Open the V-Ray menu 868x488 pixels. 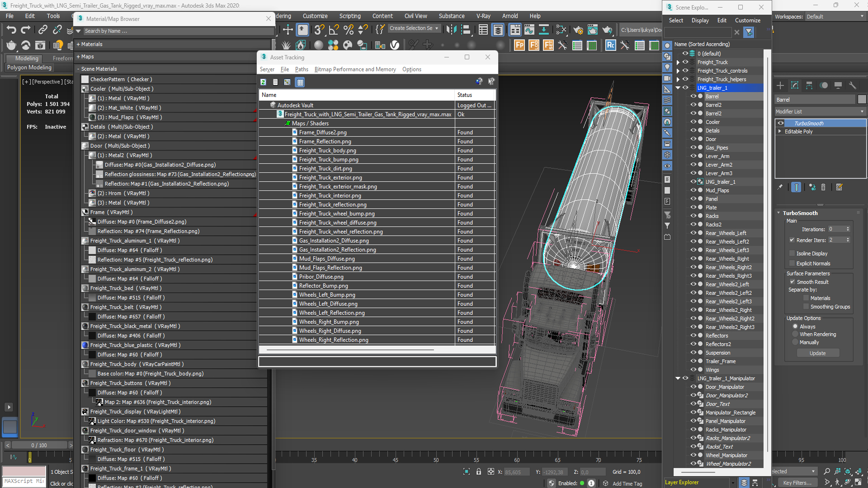[x=483, y=16]
